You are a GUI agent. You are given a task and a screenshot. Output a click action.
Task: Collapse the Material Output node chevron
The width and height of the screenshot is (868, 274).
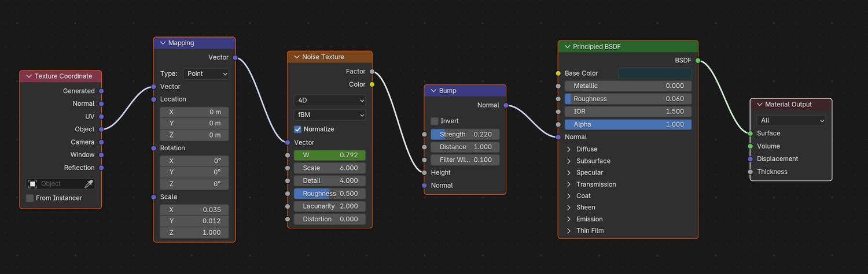[x=759, y=105]
